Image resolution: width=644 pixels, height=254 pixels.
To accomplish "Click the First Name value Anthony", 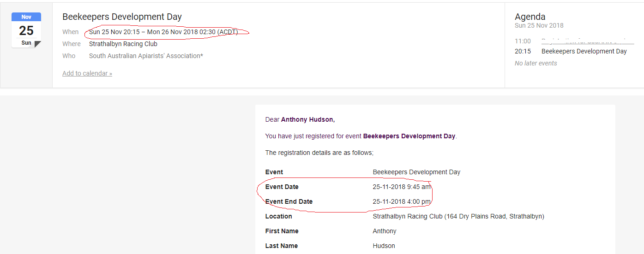I will click(x=384, y=231).
